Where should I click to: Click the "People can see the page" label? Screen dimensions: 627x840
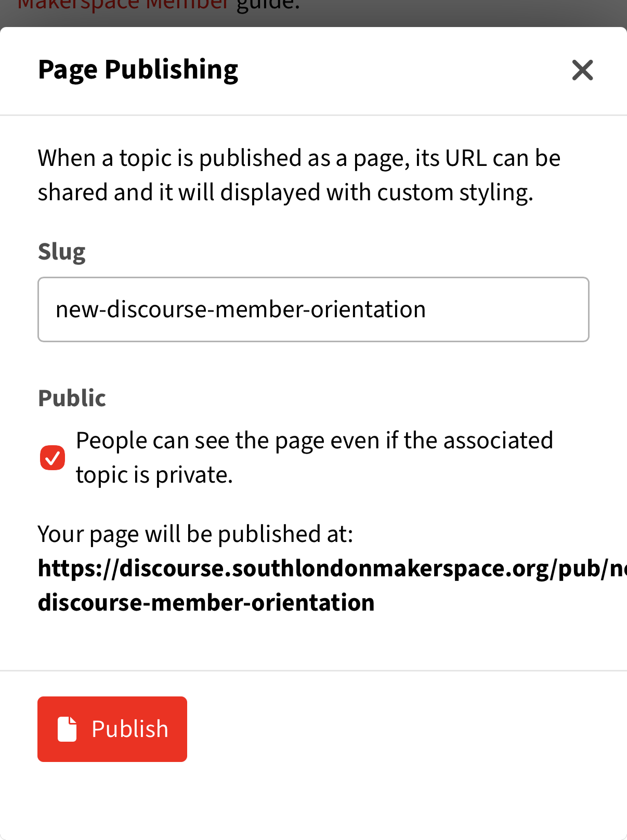(314, 441)
